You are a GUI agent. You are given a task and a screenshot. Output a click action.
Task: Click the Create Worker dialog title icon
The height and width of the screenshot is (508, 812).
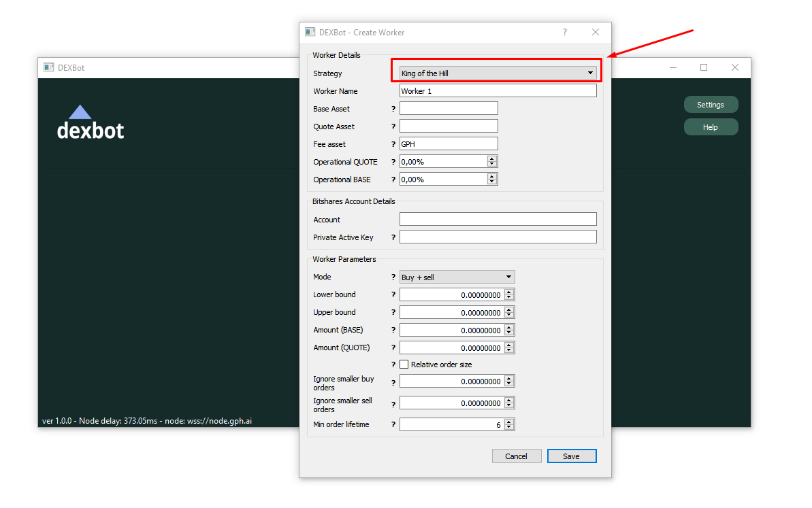pos(310,32)
